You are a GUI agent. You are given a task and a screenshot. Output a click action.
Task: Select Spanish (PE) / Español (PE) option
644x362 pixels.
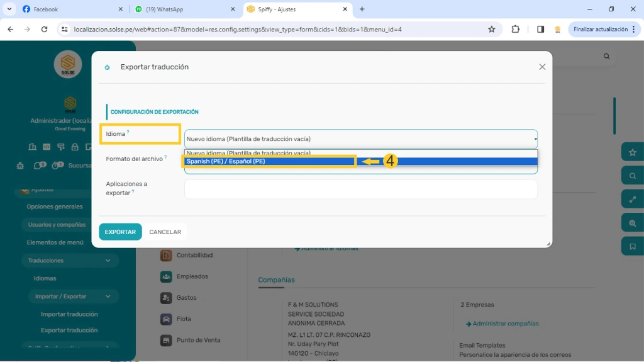pos(270,162)
